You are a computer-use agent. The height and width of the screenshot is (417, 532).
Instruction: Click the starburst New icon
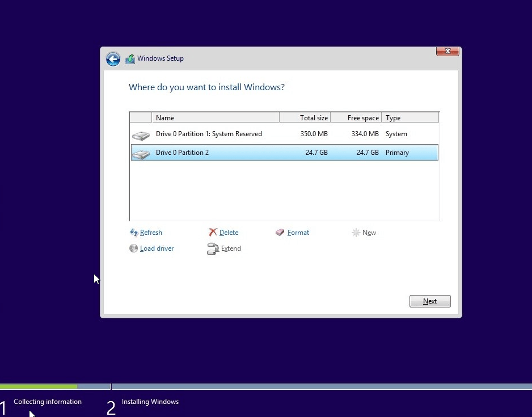coord(356,233)
